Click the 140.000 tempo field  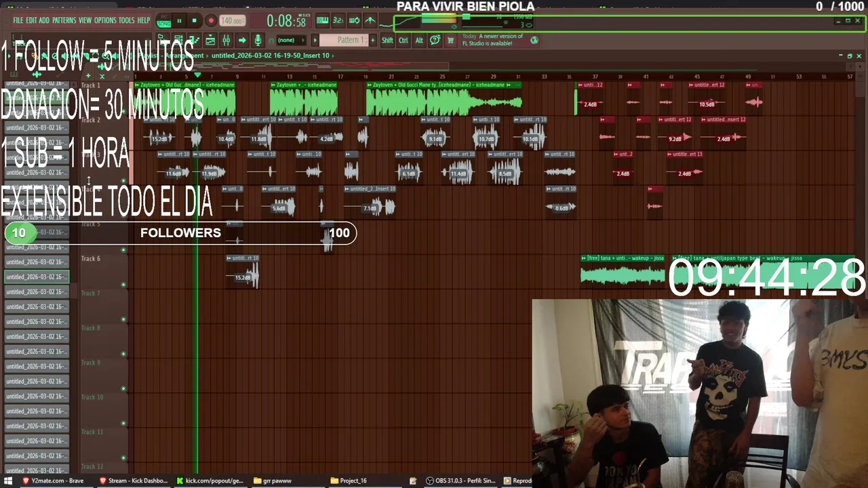click(232, 21)
